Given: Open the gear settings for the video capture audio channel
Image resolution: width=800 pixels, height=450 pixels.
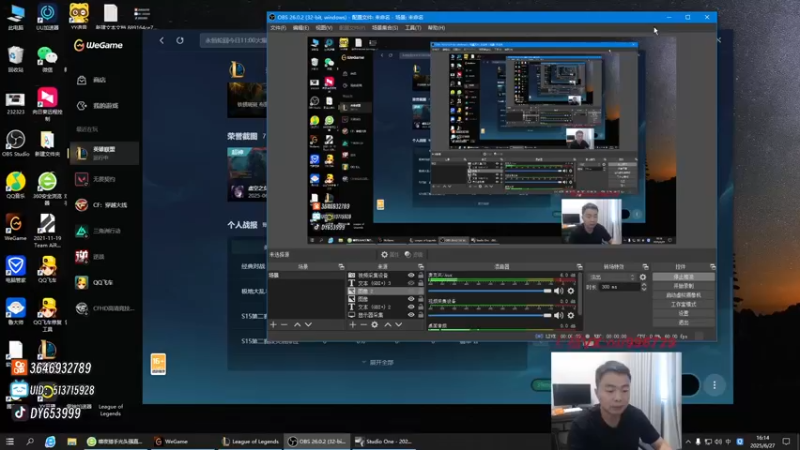Looking at the screenshot, I should [571, 315].
